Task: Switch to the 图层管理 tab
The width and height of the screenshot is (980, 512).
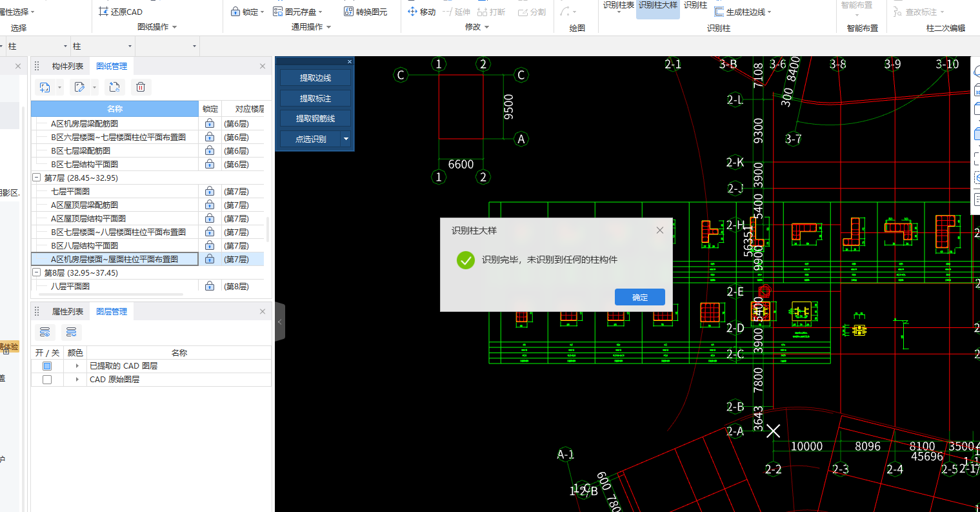Action: point(112,311)
